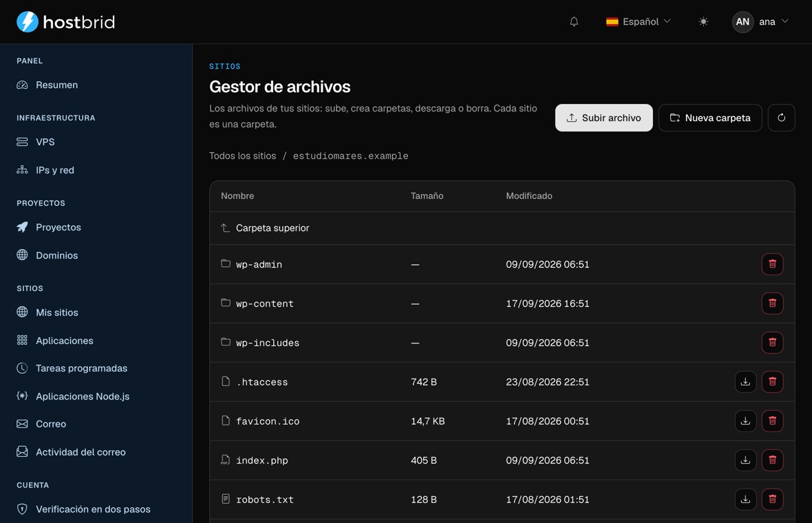Download index.php

point(745,460)
